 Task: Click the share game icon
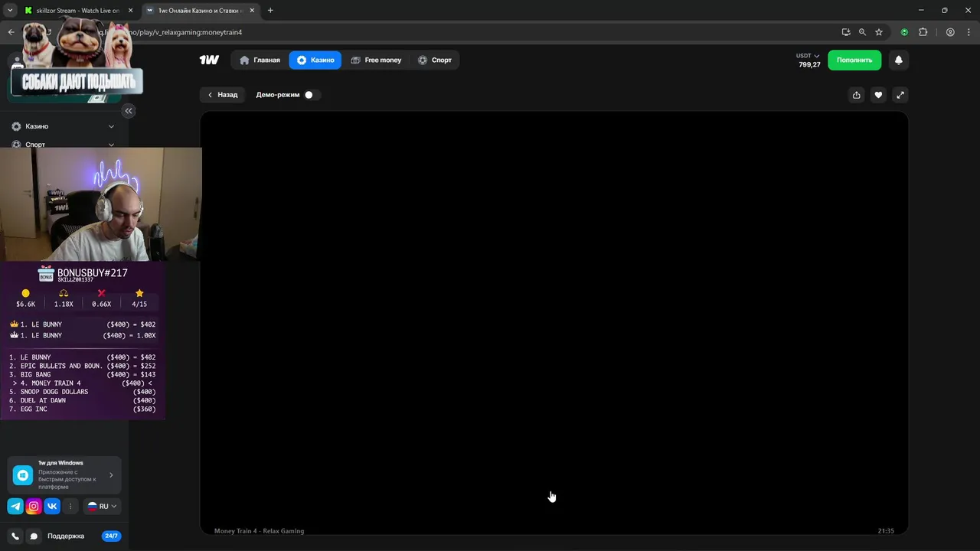pyautogui.click(x=857, y=95)
